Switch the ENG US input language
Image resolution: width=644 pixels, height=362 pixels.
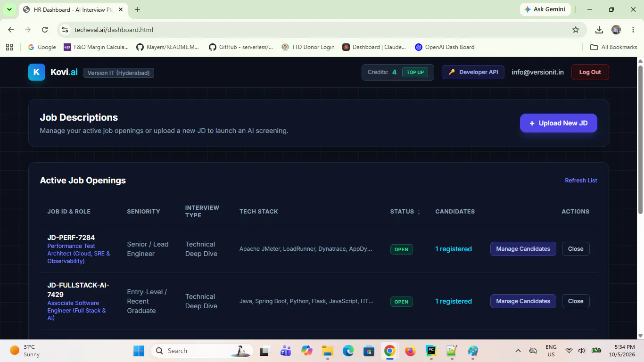point(551,351)
